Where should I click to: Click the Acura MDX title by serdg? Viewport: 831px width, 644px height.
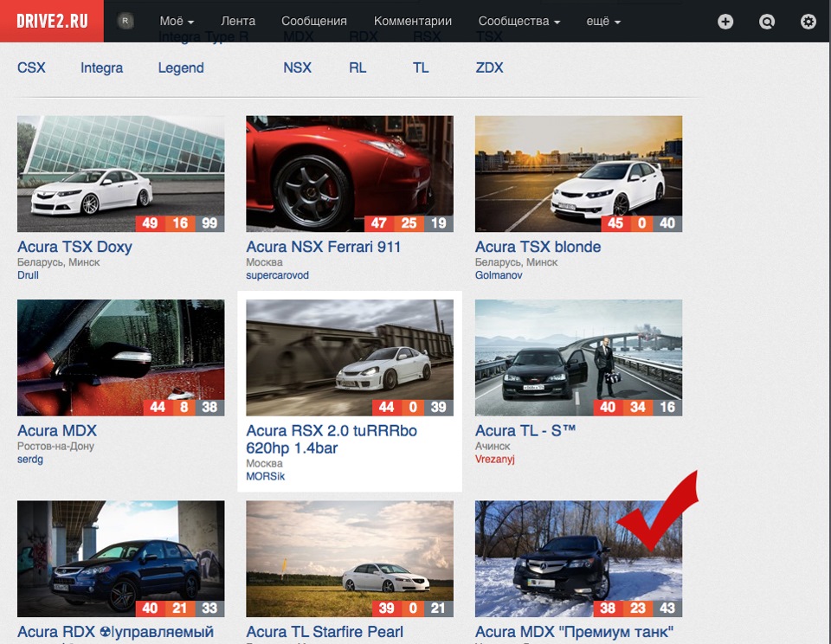point(57,430)
